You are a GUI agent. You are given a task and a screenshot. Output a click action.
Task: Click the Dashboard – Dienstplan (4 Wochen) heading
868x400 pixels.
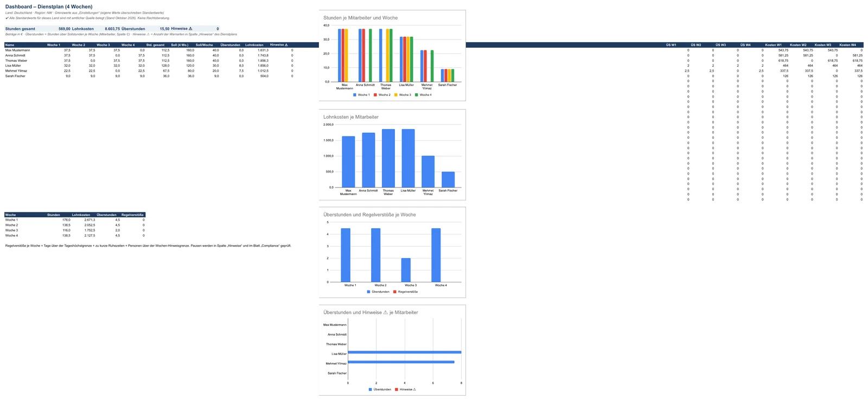(x=49, y=7)
